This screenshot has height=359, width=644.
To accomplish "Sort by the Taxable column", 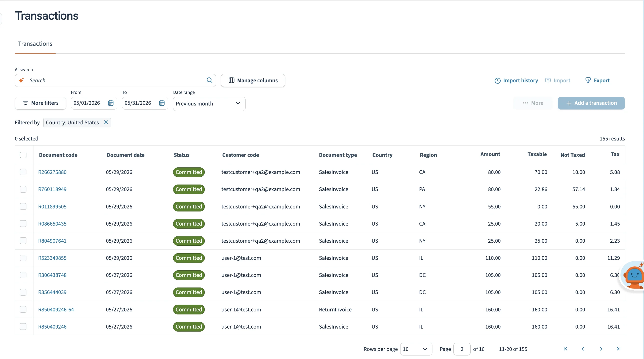I will [537, 154].
